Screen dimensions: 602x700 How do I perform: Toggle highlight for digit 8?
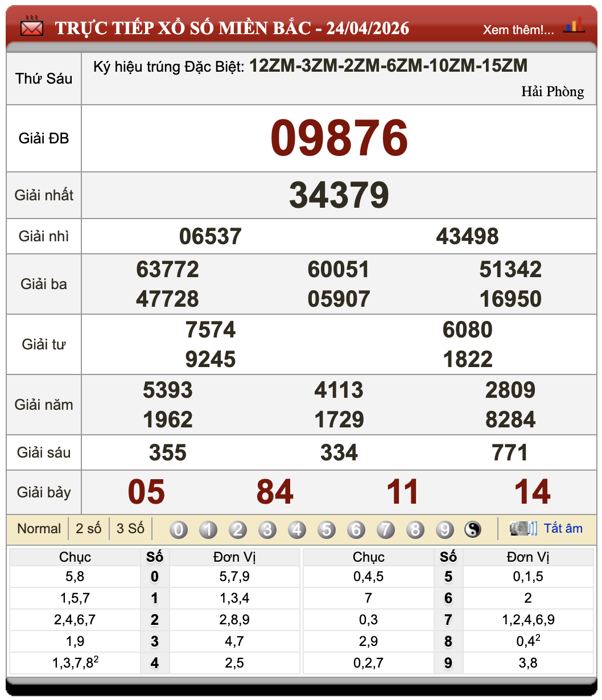tap(415, 529)
